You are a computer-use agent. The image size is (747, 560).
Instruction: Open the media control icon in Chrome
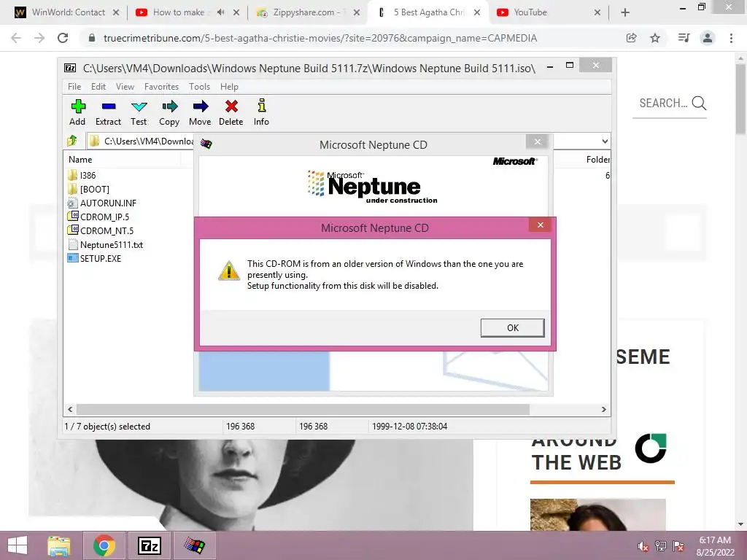[684, 38]
